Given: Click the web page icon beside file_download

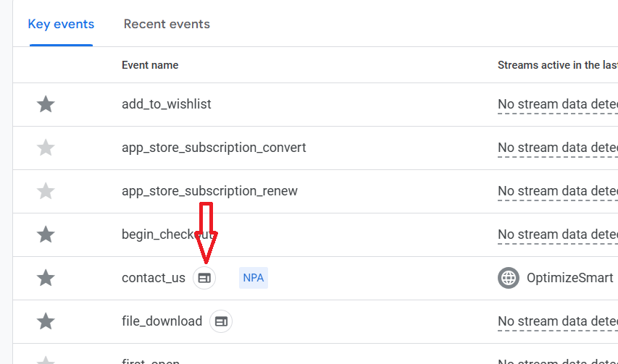Looking at the screenshot, I should coord(221,321).
